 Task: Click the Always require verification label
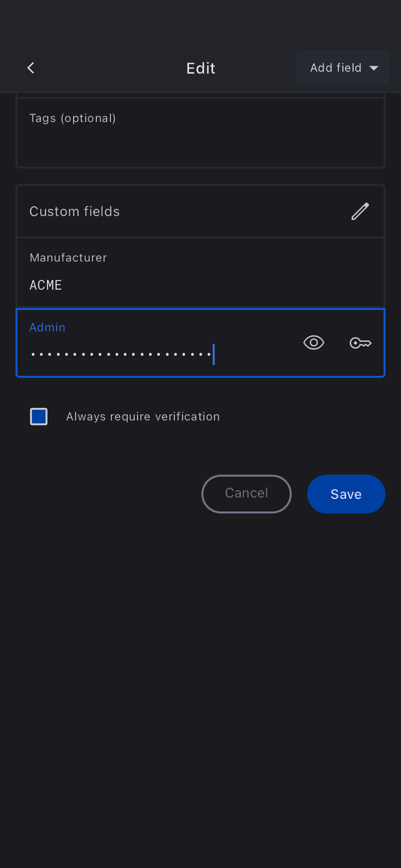(x=143, y=417)
